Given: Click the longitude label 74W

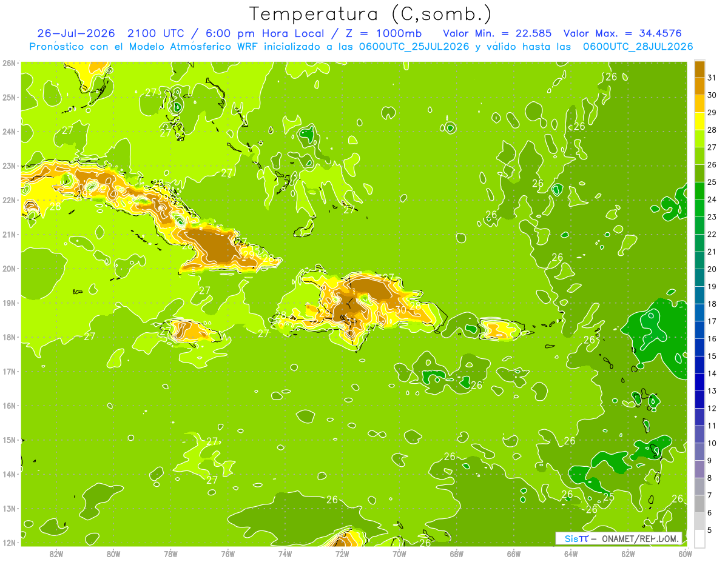Looking at the screenshot, I should [285, 554].
